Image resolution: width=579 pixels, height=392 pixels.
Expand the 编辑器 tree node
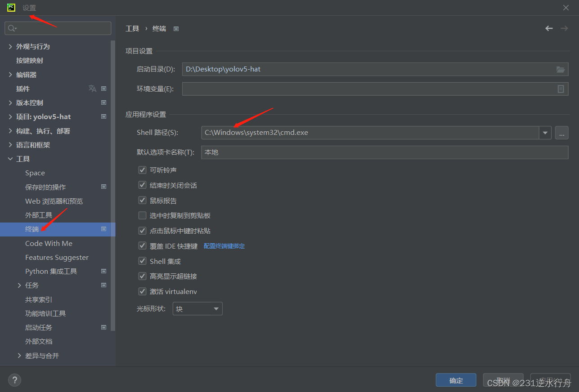10,75
